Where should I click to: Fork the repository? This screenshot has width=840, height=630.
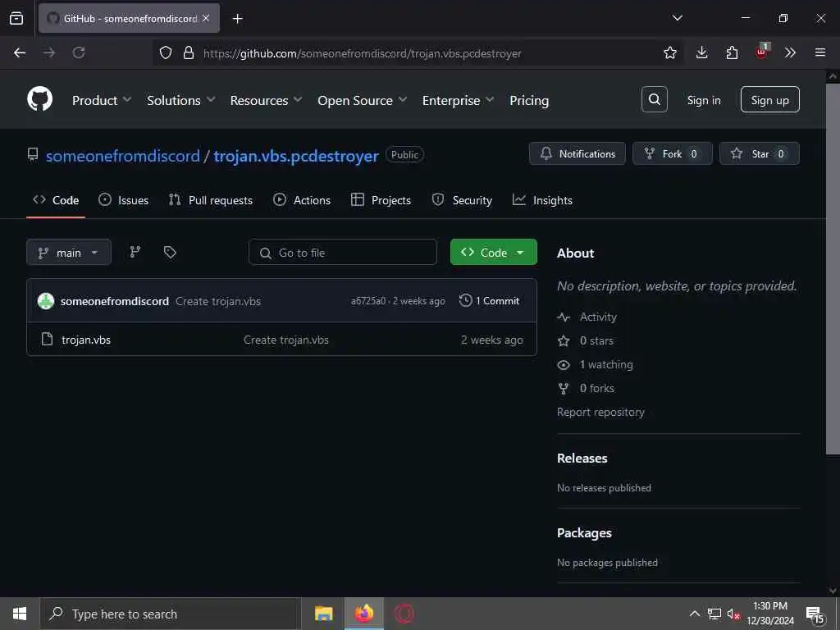(x=672, y=153)
